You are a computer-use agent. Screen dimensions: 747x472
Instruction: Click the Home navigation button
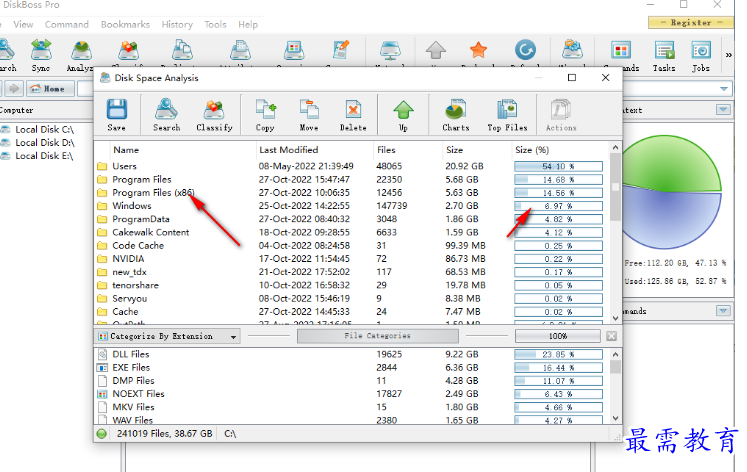point(50,89)
